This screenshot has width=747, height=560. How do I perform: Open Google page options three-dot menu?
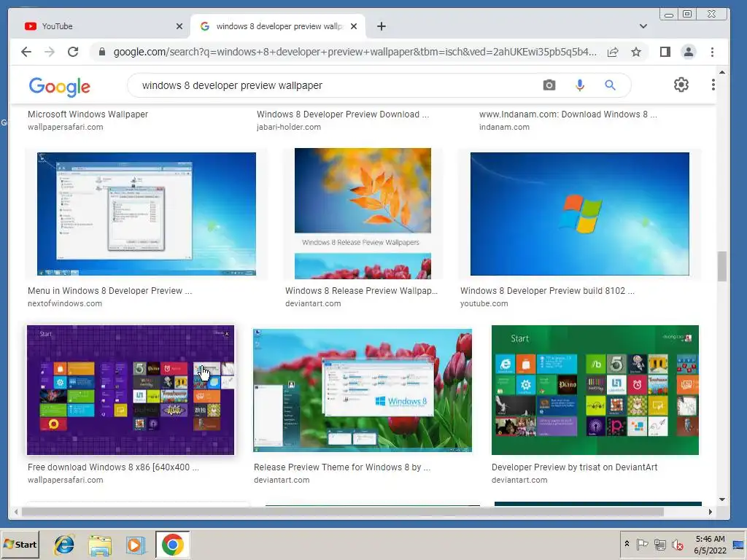click(x=713, y=85)
